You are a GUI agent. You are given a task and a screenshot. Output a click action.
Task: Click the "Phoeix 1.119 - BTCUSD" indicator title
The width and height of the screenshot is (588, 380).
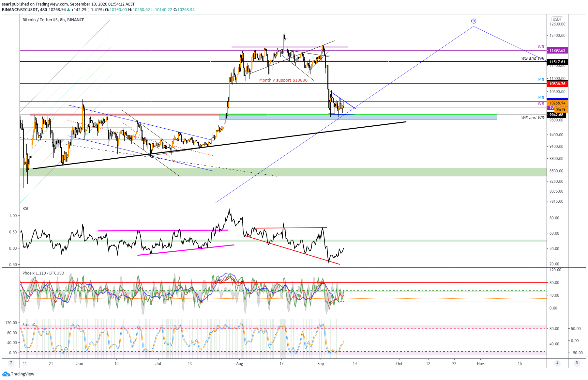[43, 273]
